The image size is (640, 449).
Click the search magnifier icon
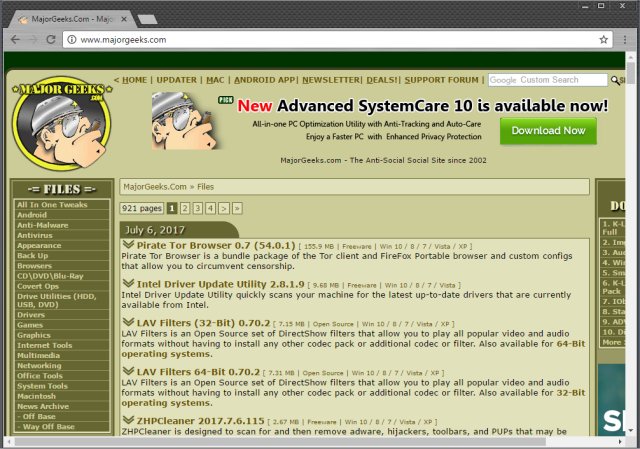[615, 80]
